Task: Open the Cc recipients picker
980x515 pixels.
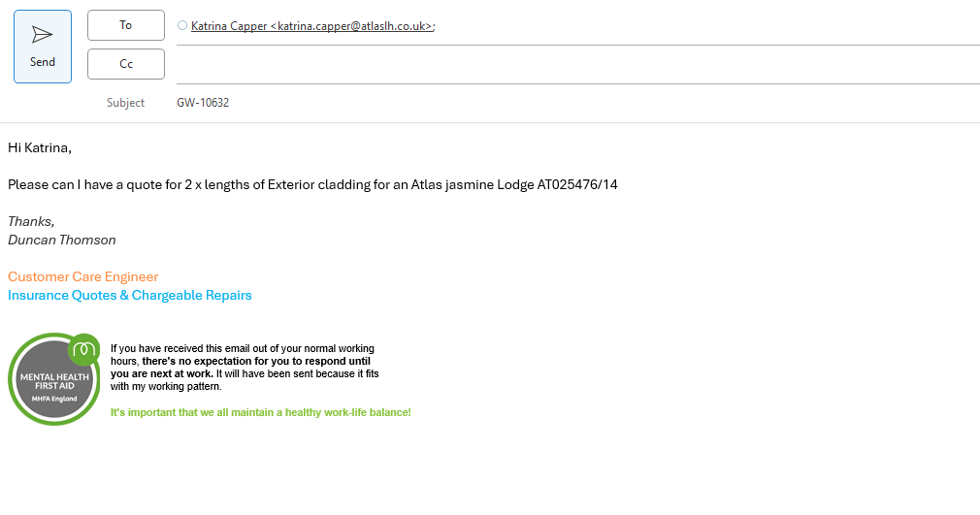Action: coord(126,64)
